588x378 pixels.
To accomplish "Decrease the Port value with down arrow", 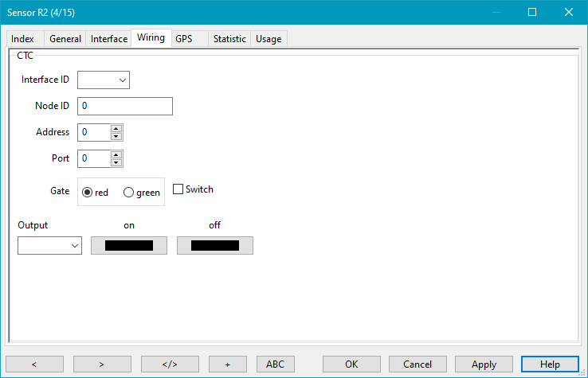I will pyautogui.click(x=116, y=163).
